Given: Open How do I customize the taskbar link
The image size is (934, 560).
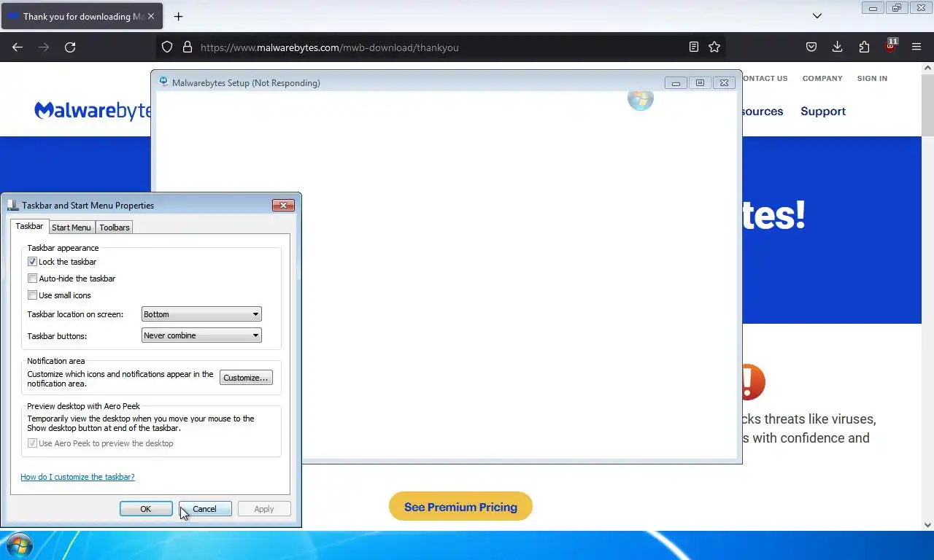Looking at the screenshot, I should point(77,477).
